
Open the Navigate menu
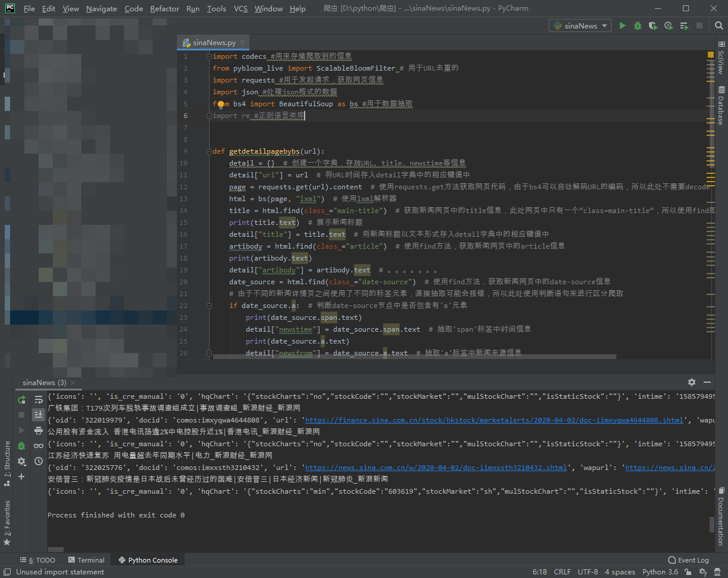102,8
